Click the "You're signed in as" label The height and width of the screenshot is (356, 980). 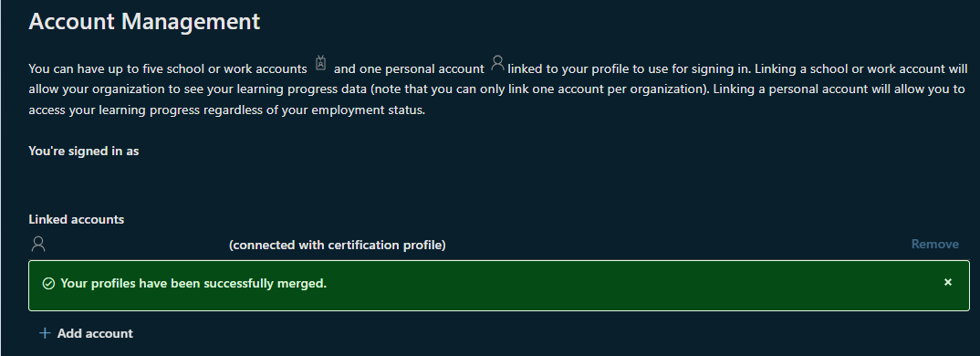[84, 151]
